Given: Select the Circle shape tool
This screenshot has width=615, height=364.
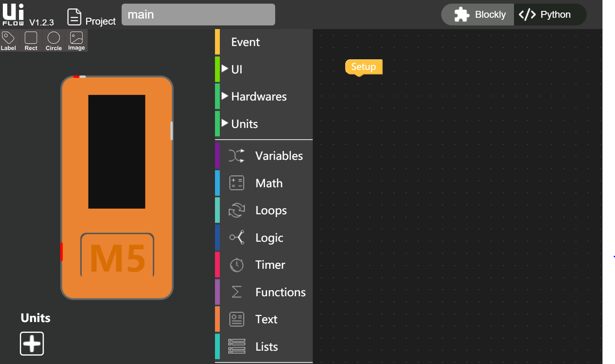Looking at the screenshot, I should [54, 41].
